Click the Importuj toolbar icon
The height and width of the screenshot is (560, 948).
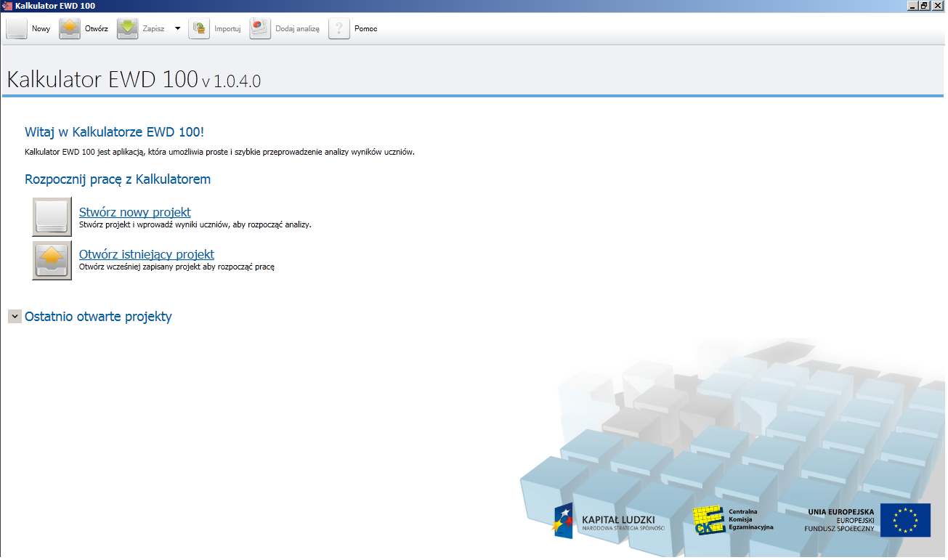click(x=199, y=28)
